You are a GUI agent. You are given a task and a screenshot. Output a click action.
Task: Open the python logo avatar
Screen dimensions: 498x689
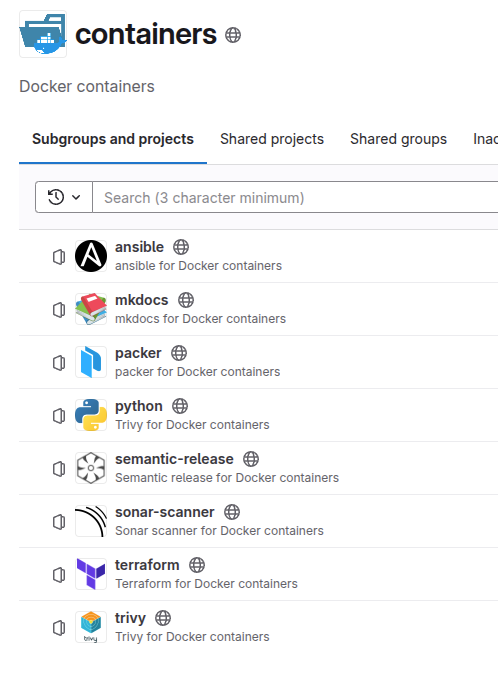(91, 415)
